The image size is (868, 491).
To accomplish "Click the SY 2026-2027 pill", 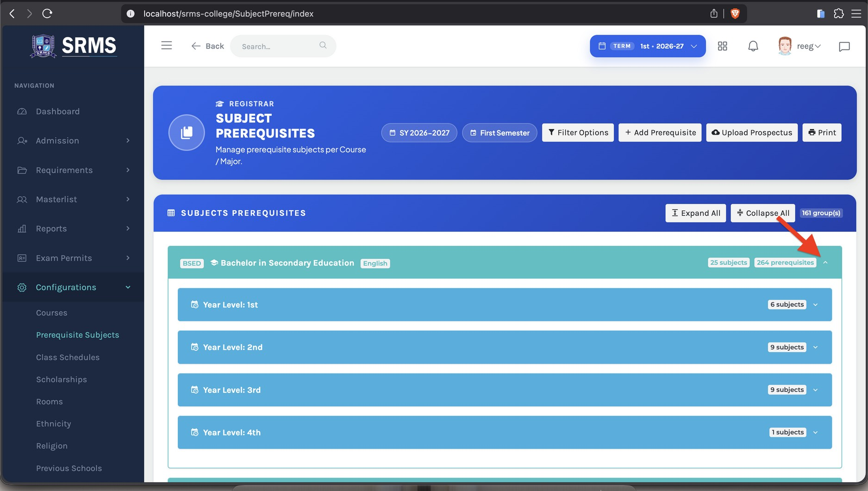I will tap(419, 133).
